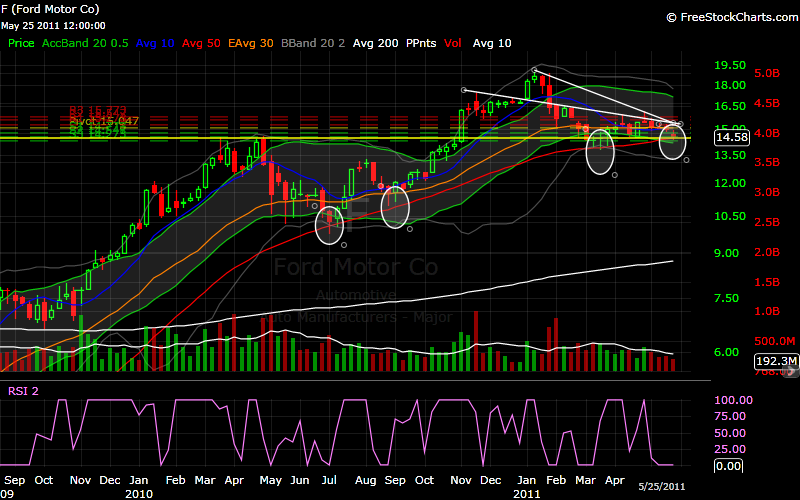The height and width of the screenshot is (500, 800).
Task: Click the 0.00 current RSI value tag
Action: [728, 466]
